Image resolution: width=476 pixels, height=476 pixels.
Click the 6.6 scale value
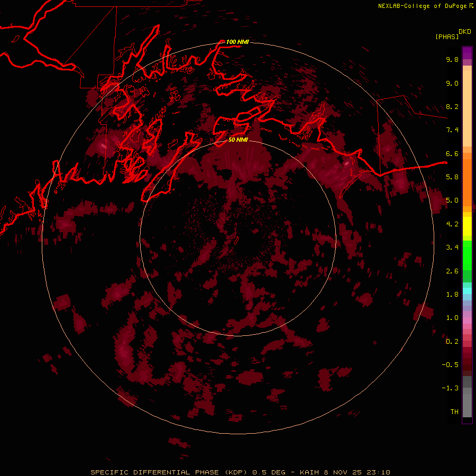pos(452,153)
